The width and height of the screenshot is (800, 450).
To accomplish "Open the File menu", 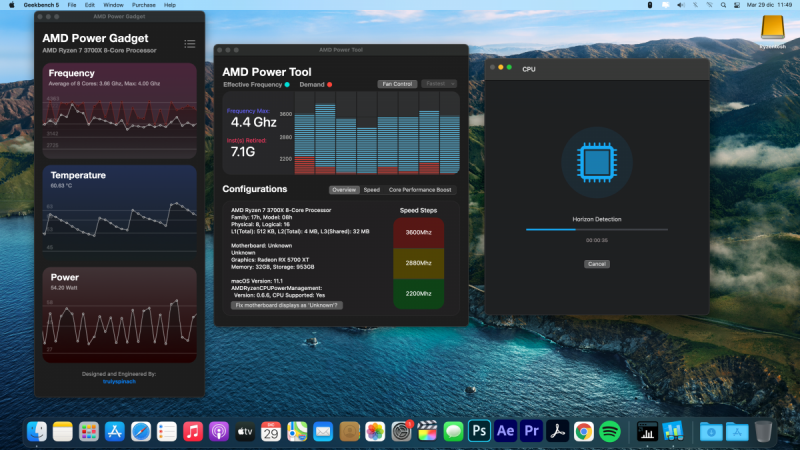I will coord(72,5).
